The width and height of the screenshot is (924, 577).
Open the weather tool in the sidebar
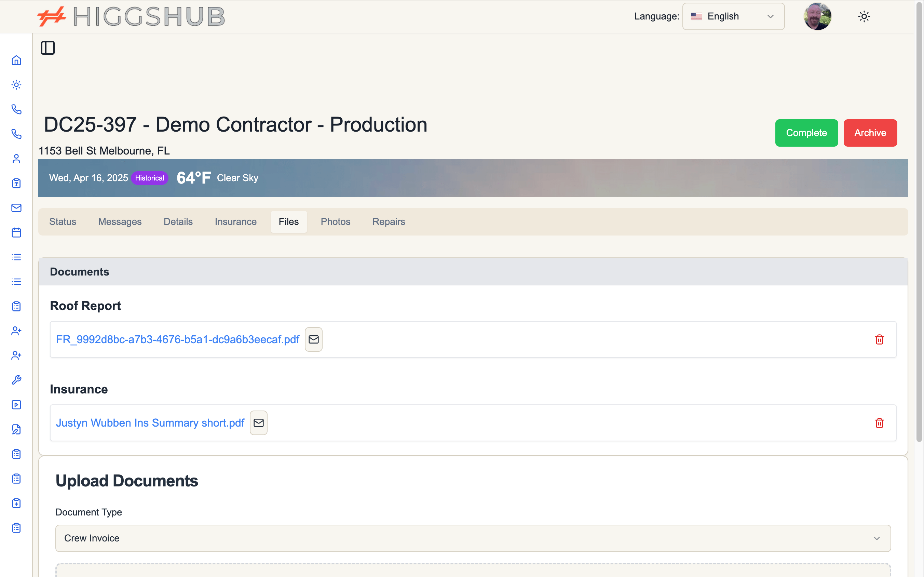[x=16, y=85]
